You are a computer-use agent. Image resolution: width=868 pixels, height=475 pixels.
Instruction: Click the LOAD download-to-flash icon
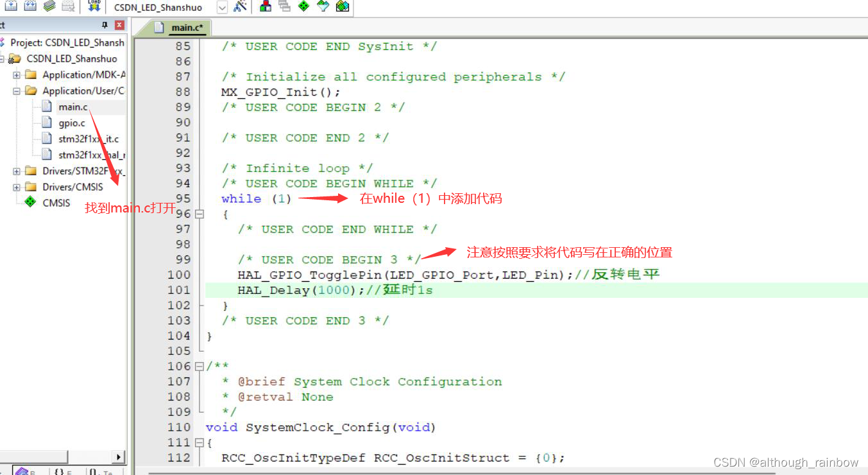94,6
